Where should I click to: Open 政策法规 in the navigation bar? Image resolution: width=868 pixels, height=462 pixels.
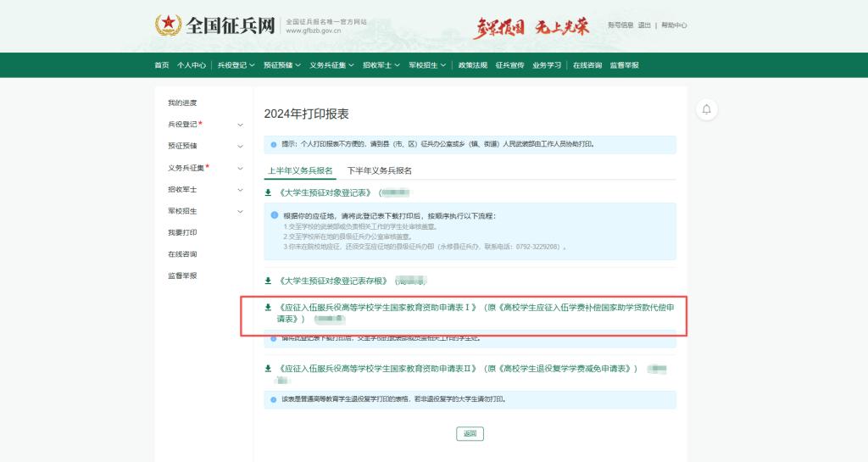coord(472,65)
